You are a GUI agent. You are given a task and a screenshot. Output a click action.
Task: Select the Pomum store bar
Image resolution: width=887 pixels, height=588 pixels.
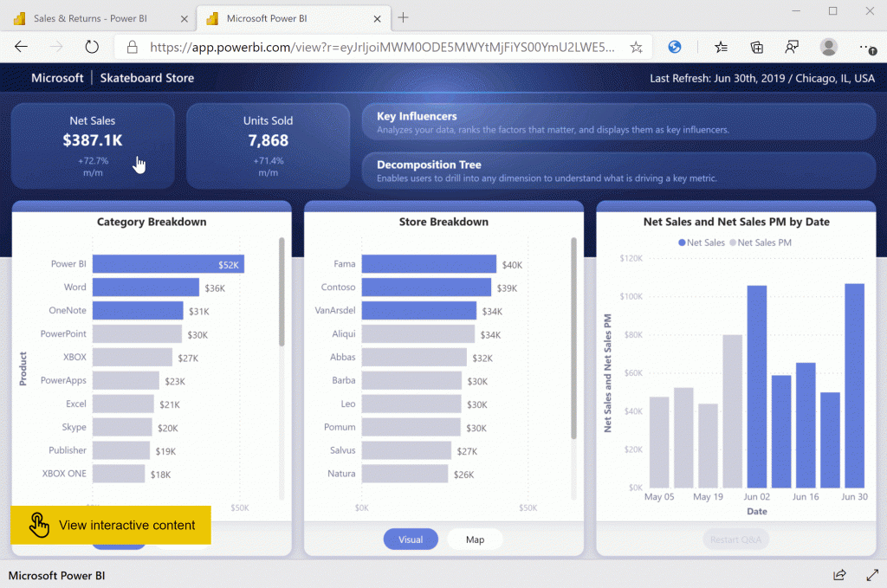click(x=411, y=427)
